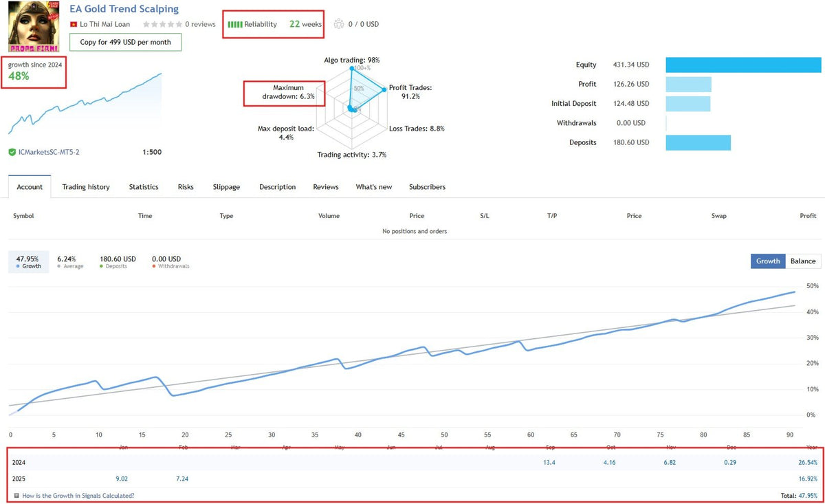Expand the 2024 yearly growth row
The height and width of the screenshot is (504, 825).
19,462
